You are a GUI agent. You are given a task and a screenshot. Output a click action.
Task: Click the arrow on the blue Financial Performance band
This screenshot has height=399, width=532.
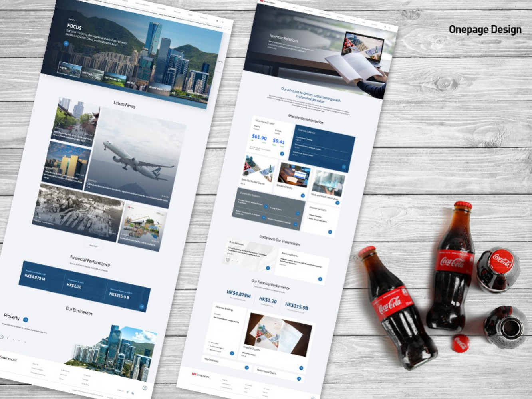pyautogui.click(x=141, y=307)
